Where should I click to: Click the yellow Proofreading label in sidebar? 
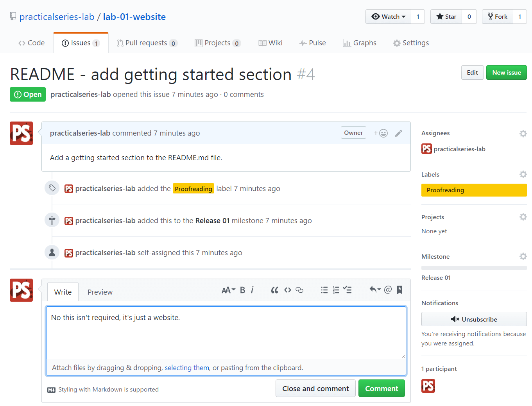click(474, 190)
